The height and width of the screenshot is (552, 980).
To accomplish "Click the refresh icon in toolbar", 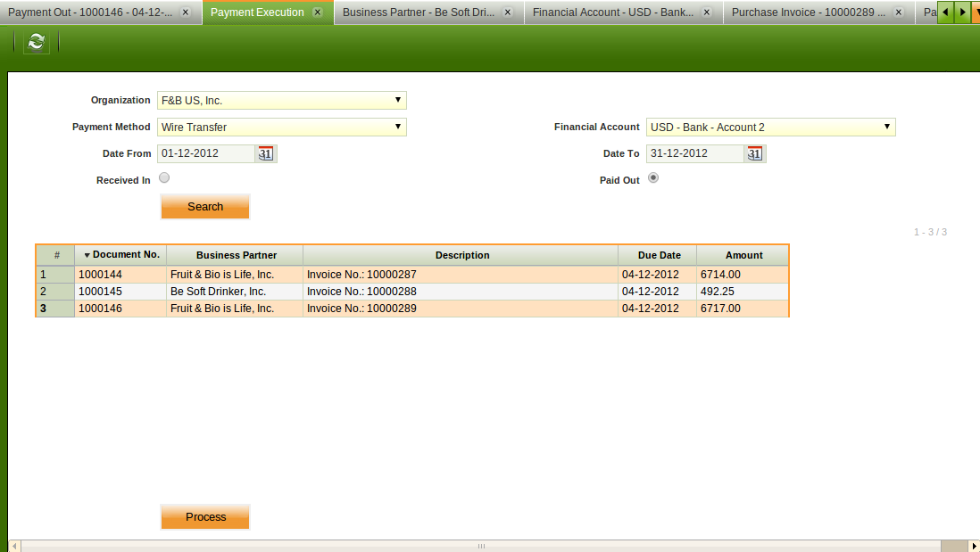I will 37,42.
